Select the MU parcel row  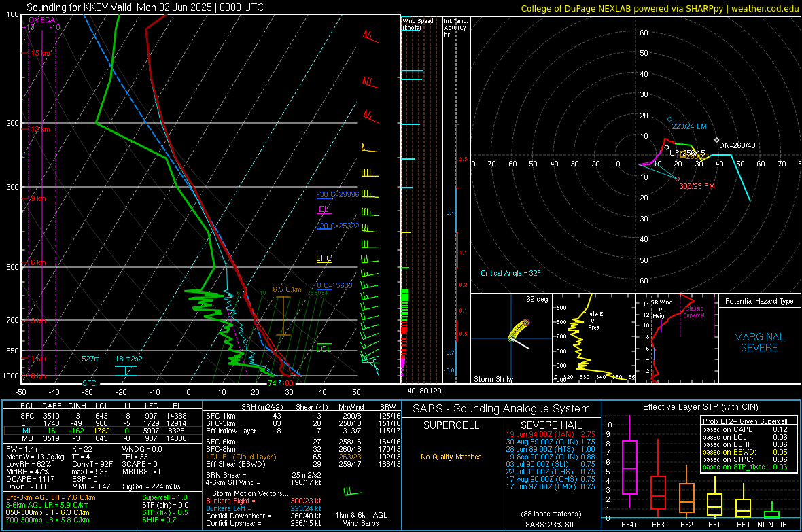[x=101, y=438]
